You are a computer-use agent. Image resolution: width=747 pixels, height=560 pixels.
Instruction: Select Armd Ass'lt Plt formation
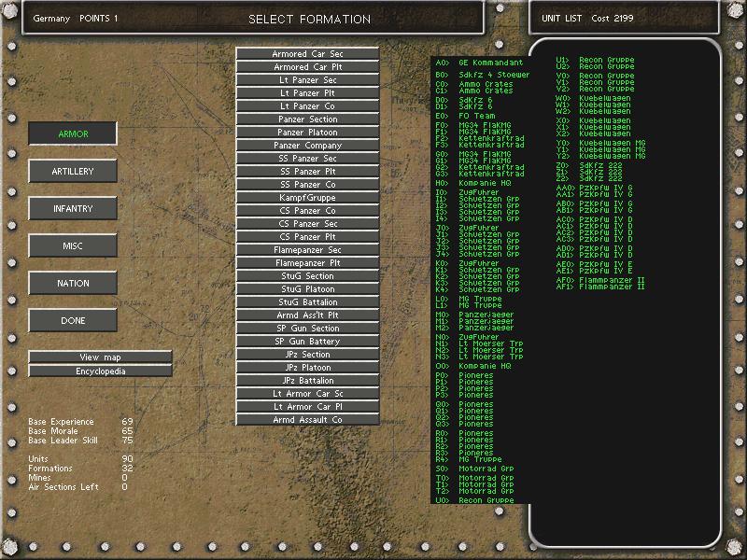coord(307,315)
